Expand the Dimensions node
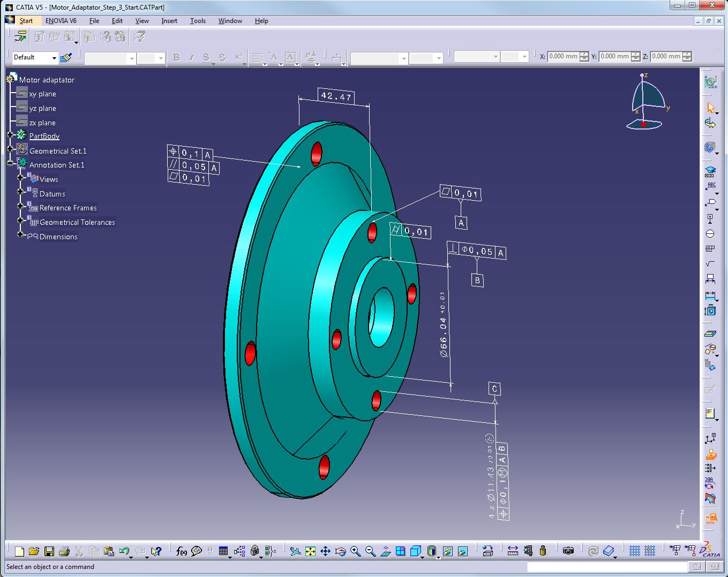Image resolution: width=728 pixels, height=577 pixels. pos(20,234)
